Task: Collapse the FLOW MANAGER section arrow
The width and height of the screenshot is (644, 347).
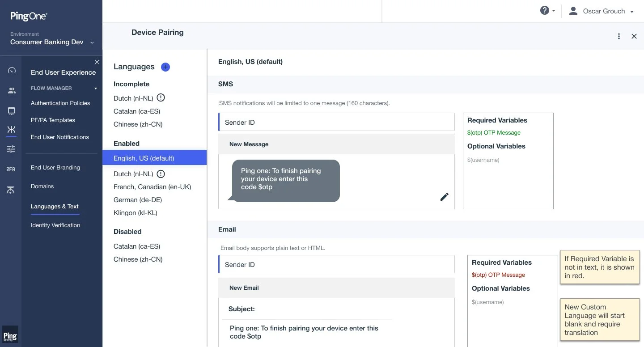Action: click(96, 89)
